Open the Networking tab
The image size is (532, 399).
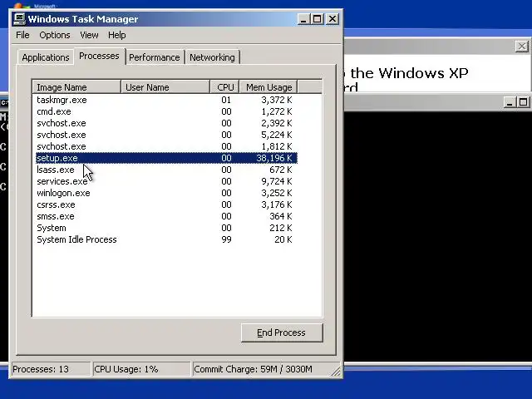(x=212, y=57)
